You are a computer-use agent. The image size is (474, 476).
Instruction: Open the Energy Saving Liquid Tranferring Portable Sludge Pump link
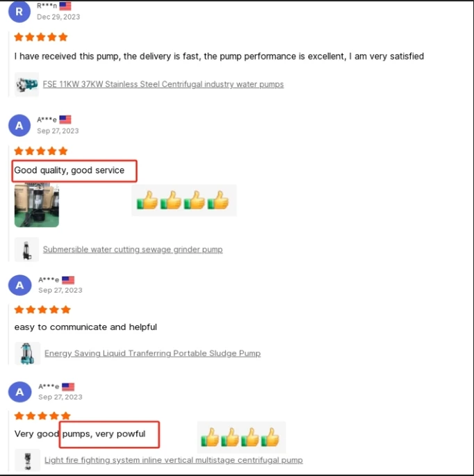152,353
